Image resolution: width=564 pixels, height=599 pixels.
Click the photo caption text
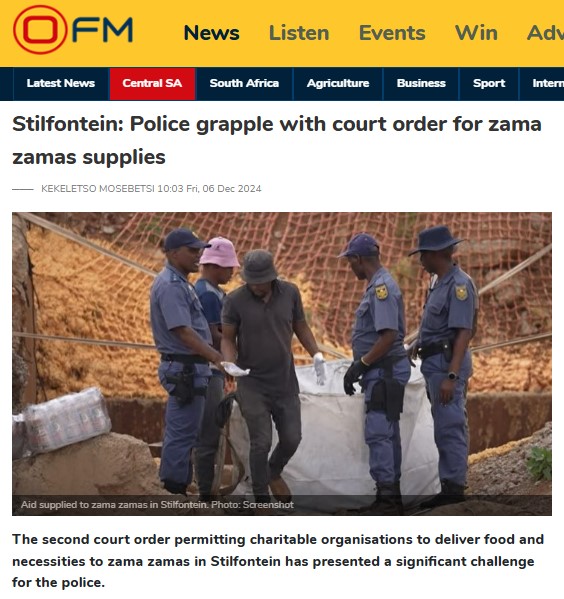[157, 505]
